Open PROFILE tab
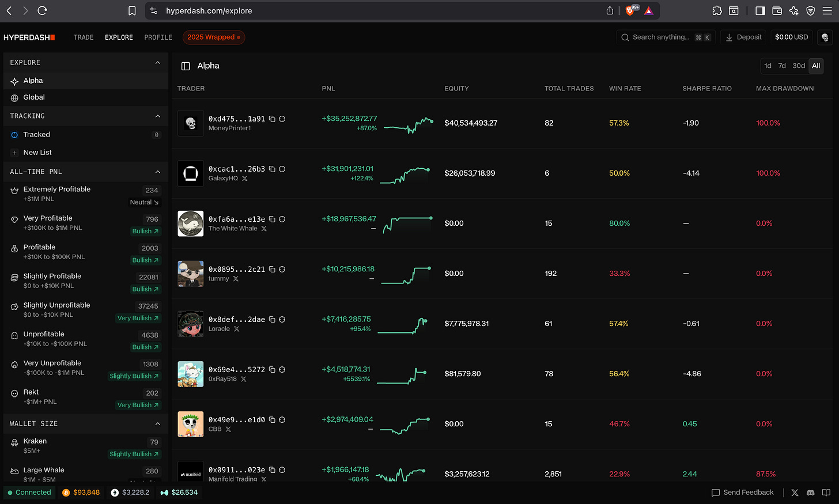 (158, 37)
